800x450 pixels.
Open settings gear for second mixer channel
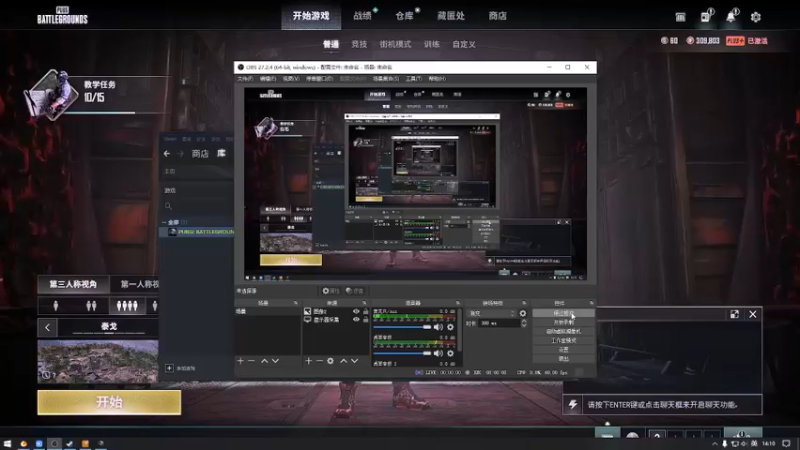[x=450, y=353]
